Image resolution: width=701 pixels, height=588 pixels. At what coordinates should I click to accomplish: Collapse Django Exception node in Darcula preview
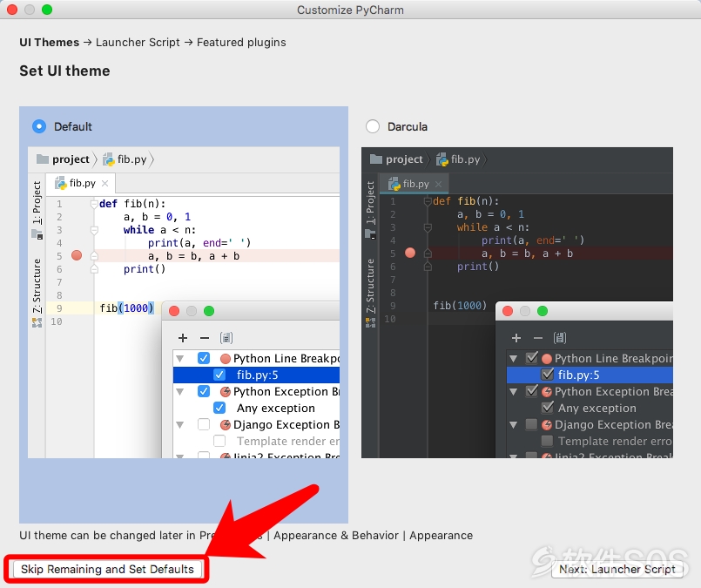coord(514,425)
